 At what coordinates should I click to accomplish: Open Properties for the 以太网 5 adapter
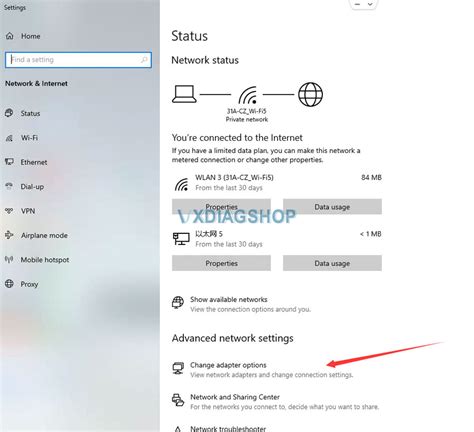[x=221, y=263]
